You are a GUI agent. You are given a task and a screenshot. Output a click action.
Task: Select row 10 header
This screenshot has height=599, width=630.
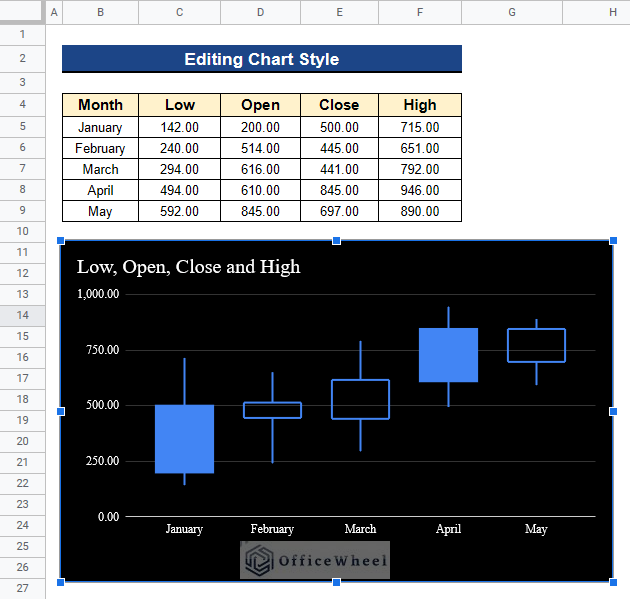(22, 231)
